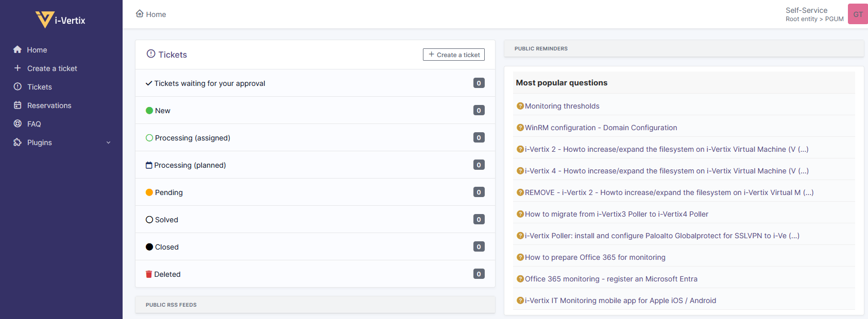
Task: Click the count badge in the Deleted row
Action: click(x=479, y=274)
